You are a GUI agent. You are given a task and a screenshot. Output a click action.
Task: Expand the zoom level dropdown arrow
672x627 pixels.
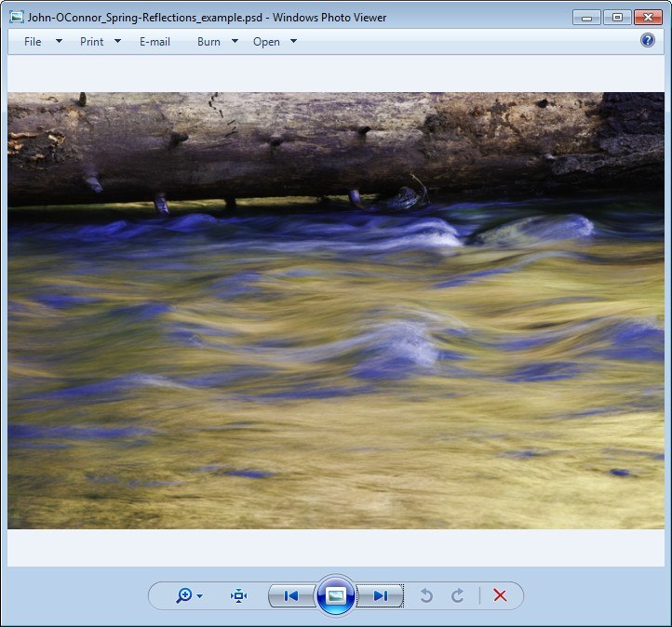click(200, 595)
